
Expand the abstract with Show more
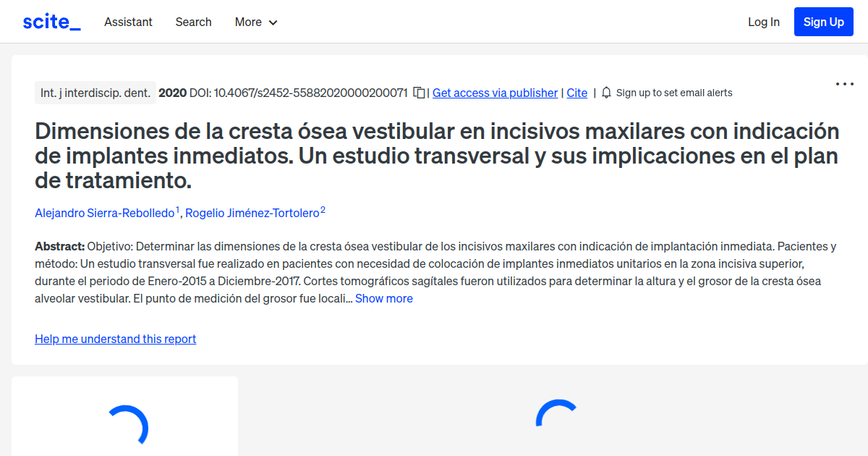(383, 298)
